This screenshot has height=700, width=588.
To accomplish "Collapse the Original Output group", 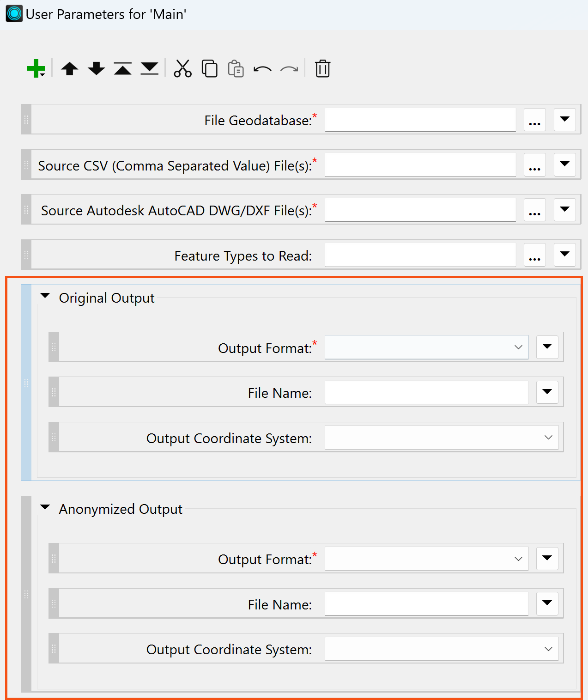I will 45,296.
